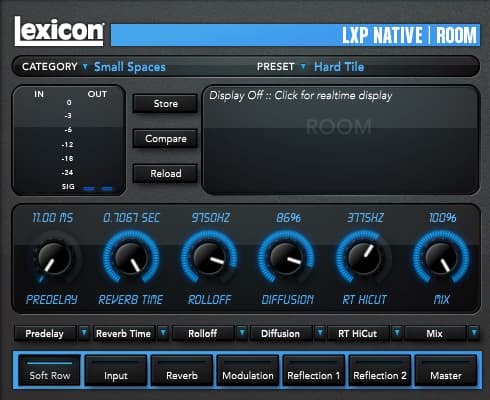Open the PRESET dropdown arrow

pyautogui.click(x=303, y=67)
